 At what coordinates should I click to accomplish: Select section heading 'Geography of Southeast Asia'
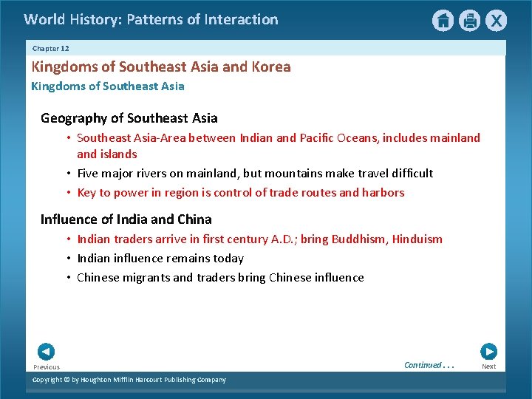click(x=129, y=118)
